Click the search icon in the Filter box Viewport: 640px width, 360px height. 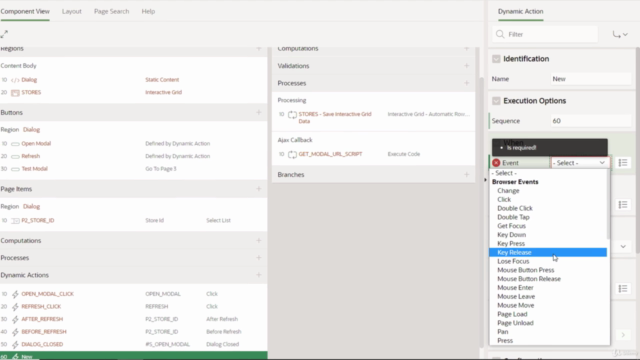(x=500, y=34)
